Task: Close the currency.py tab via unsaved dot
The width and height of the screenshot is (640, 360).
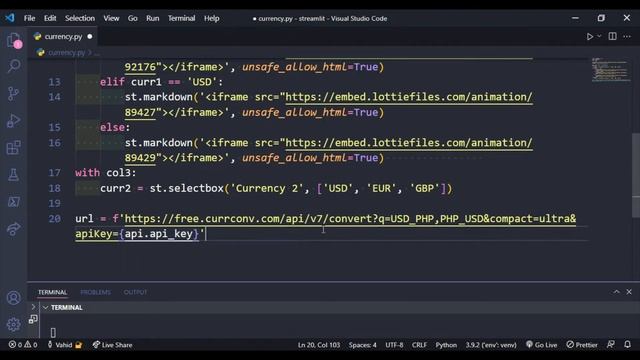Action: coord(90,37)
